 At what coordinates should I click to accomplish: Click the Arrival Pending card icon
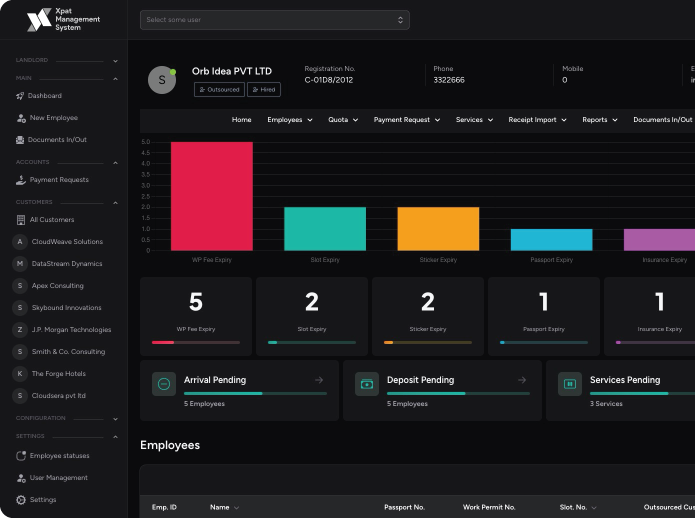point(164,384)
